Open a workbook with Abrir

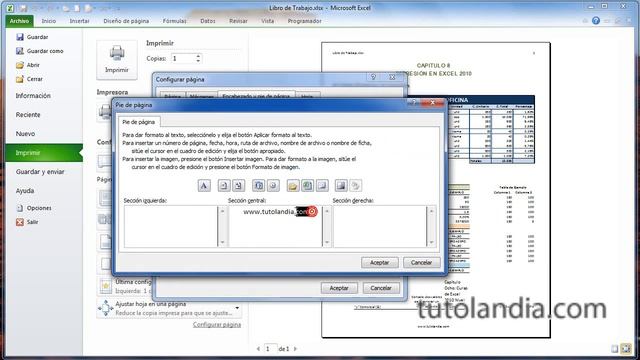click(x=28, y=65)
